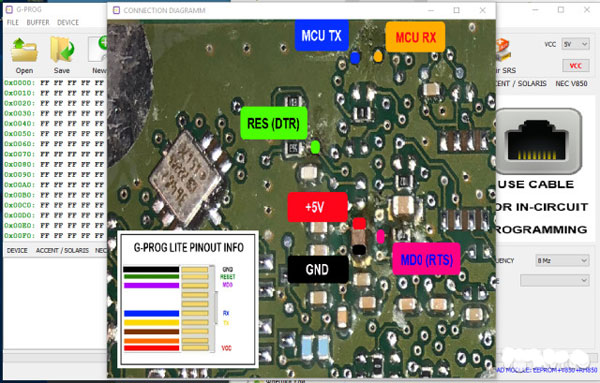The height and width of the screenshot is (383, 600).
Task: Open the DEVICE menu
Action: (68, 23)
